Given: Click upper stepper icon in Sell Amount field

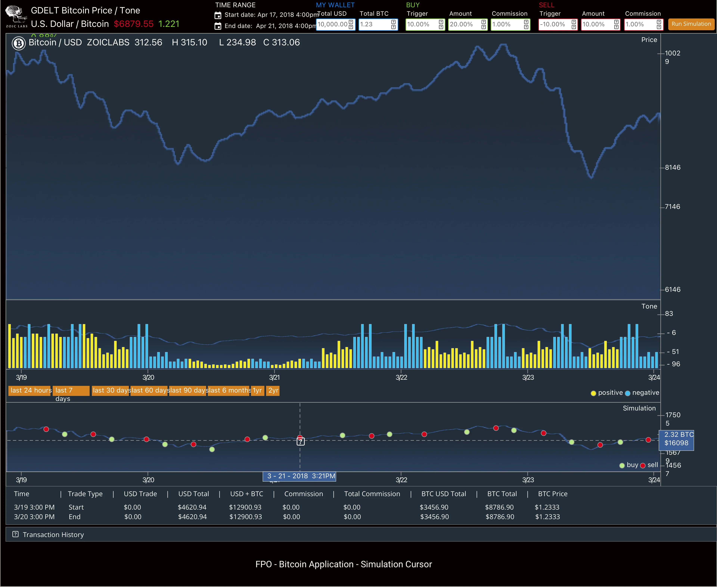Looking at the screenshot, I should [616, 22].
